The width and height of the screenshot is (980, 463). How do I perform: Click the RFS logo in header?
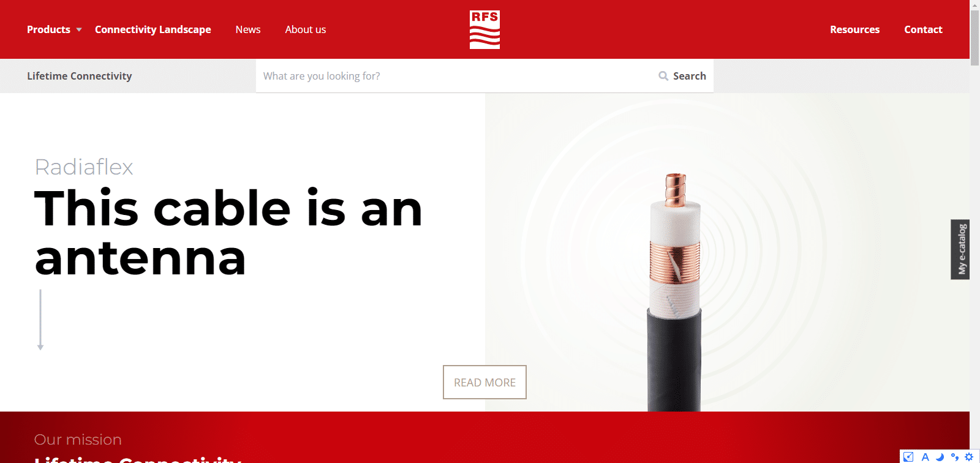[x=484, y=29]
